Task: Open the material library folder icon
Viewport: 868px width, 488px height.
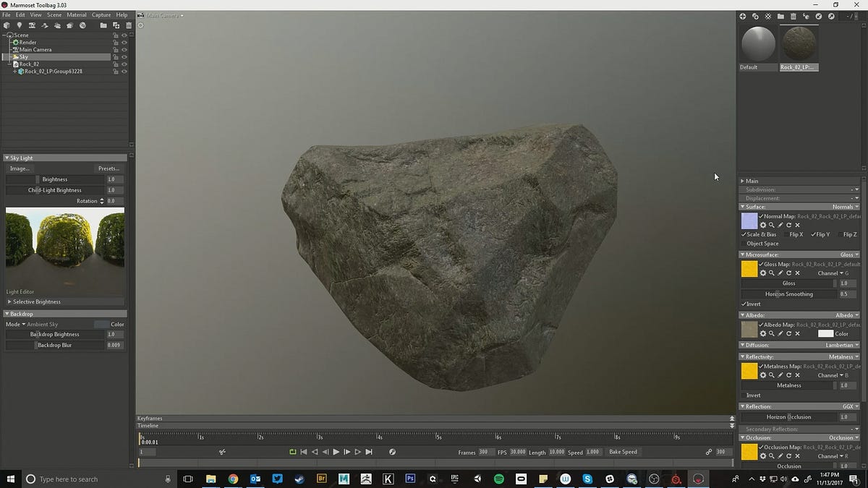Action: (780, 15)
